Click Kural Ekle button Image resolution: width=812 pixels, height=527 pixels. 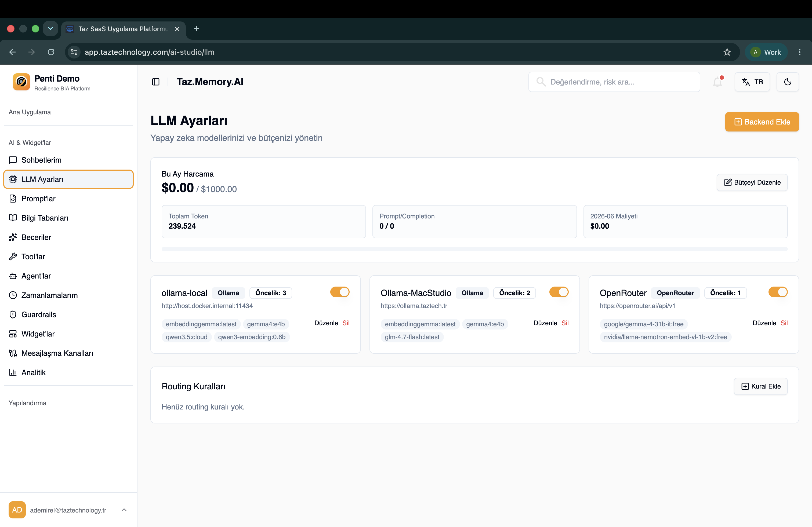[x=760, y=386]
